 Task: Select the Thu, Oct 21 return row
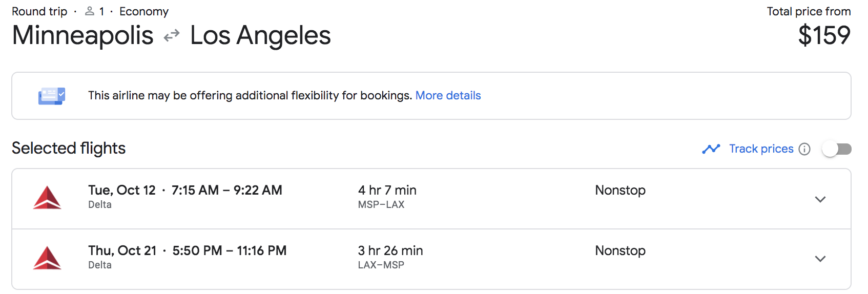click(x=431, y=259)
